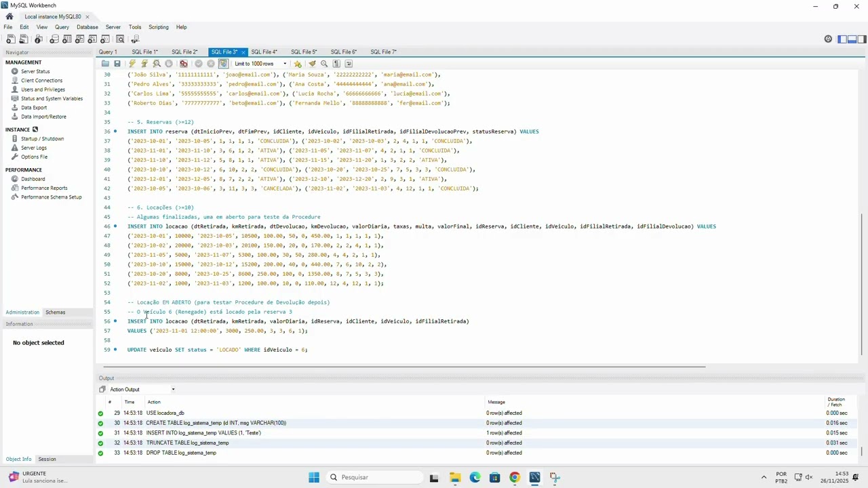Save the script to file
The height and width of the screenshot is (488, 868).
(x=117, y=64)
